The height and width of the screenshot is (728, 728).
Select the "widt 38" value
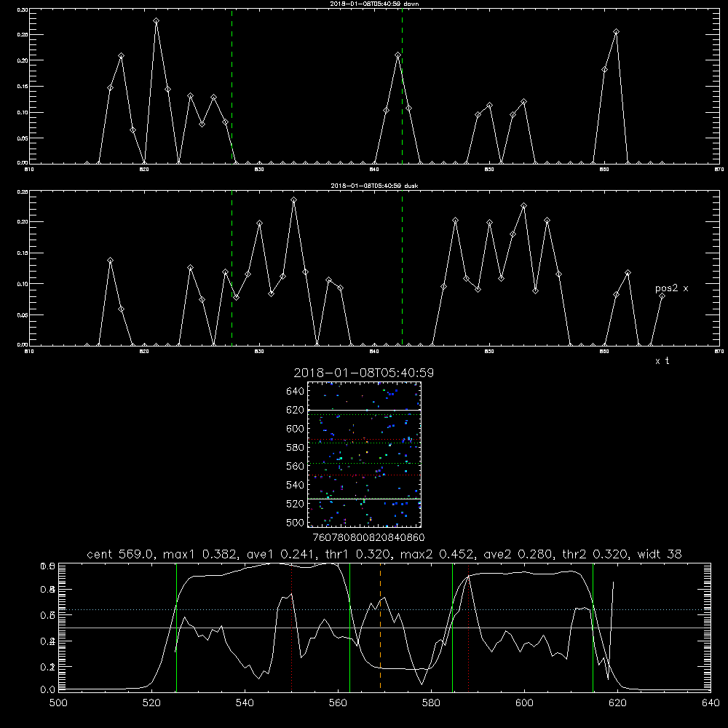[660, 554]
